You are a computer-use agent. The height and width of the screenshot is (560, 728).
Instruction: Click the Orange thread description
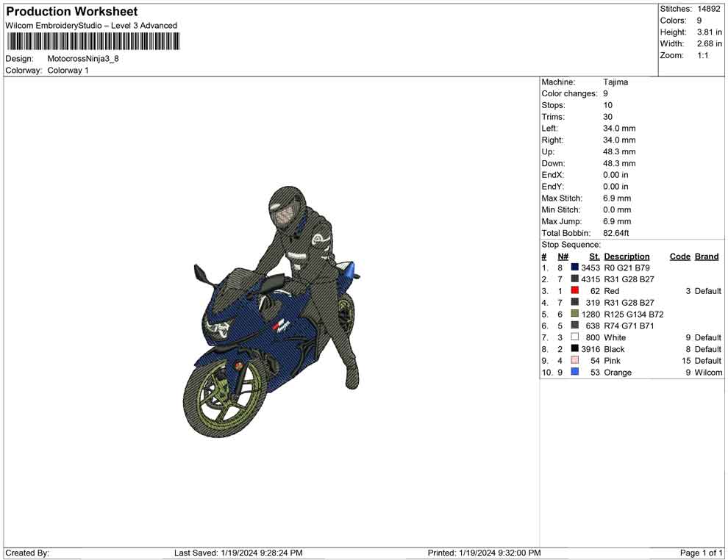click(x=618, y=372)
